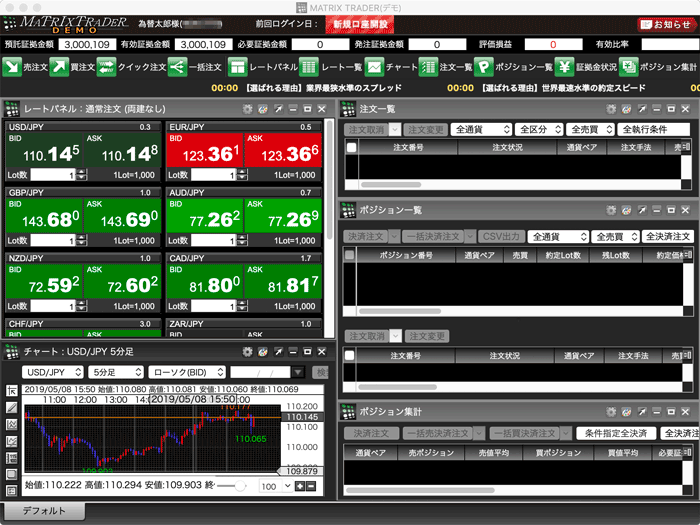The width and height of the screenshot is (700, 525).
Task: Click the お知らせ notification button
Action: 665,24
